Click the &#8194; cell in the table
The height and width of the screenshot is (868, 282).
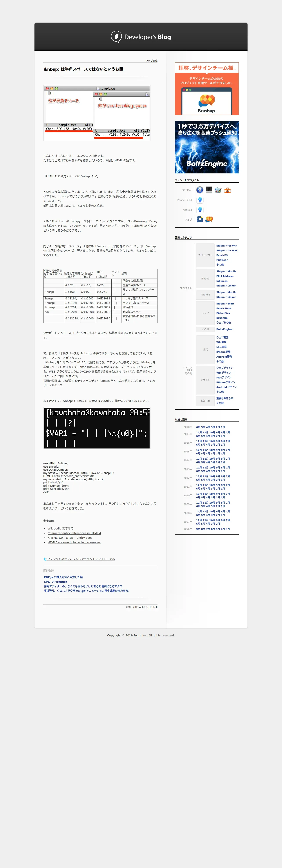72,298
